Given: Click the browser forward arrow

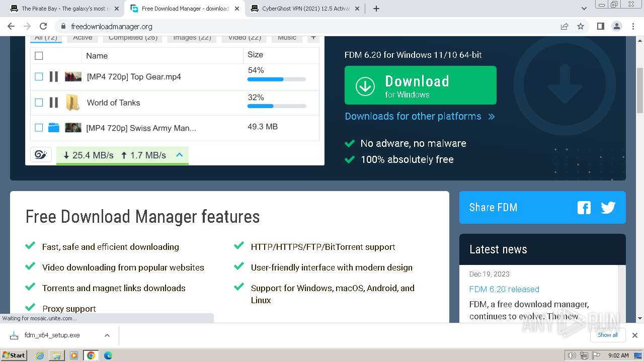Looking at the screenshot, I should (x=27, y=26).
